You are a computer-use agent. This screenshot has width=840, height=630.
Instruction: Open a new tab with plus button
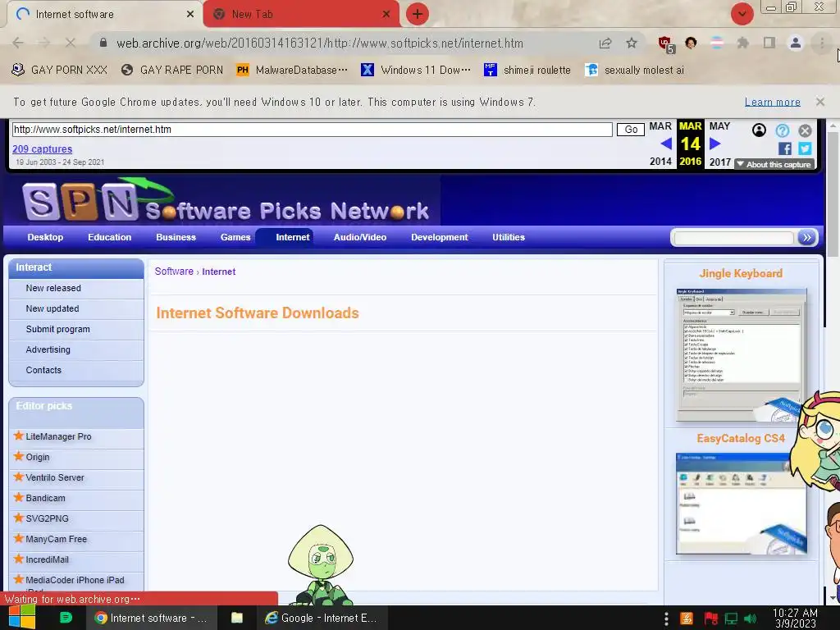(418, 14)
